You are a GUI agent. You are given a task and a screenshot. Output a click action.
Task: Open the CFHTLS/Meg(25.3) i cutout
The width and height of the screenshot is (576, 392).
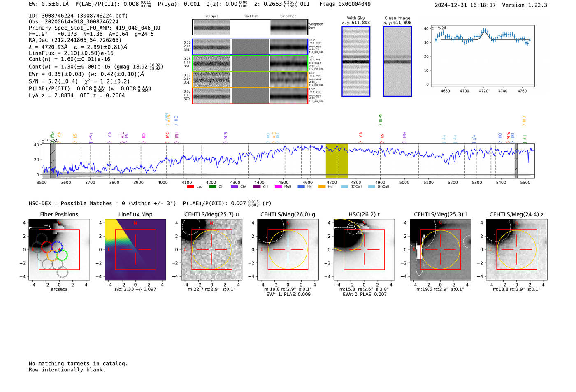coord(440,249)
